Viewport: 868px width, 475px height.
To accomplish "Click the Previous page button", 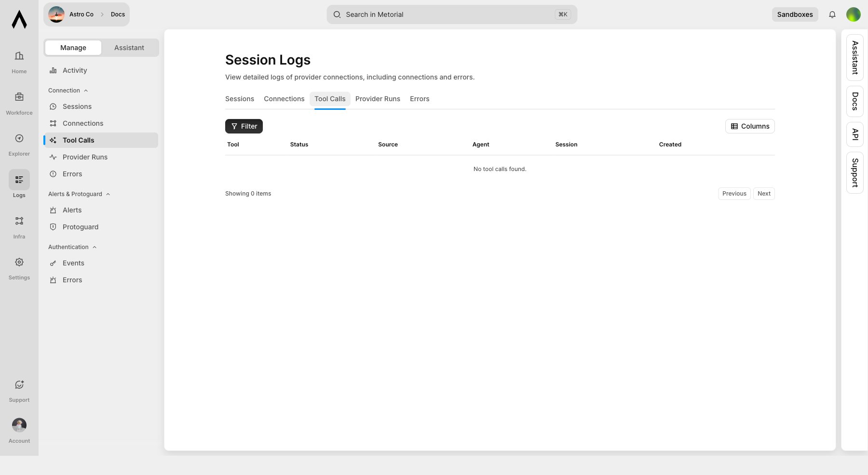I will [734, 194].
